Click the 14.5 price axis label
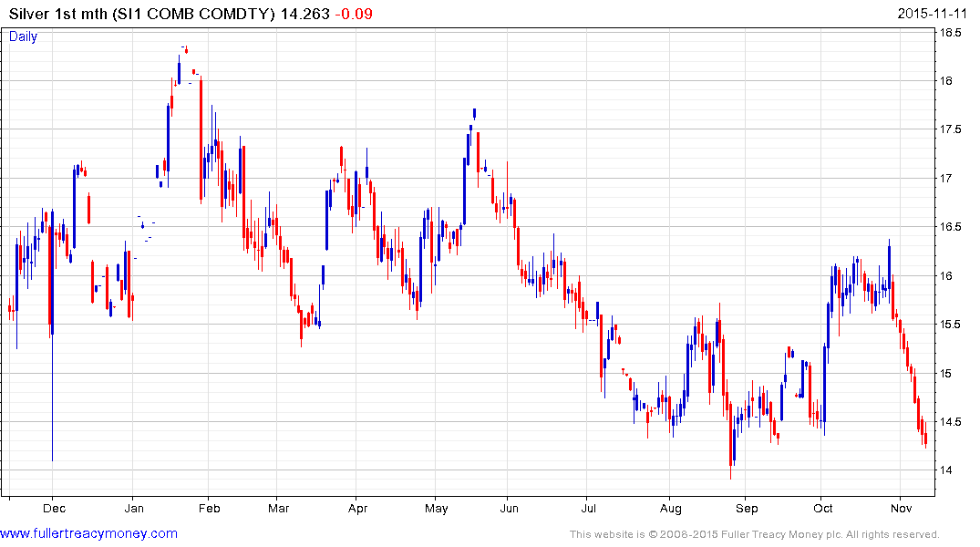980x547 pixels. point(951,422)
